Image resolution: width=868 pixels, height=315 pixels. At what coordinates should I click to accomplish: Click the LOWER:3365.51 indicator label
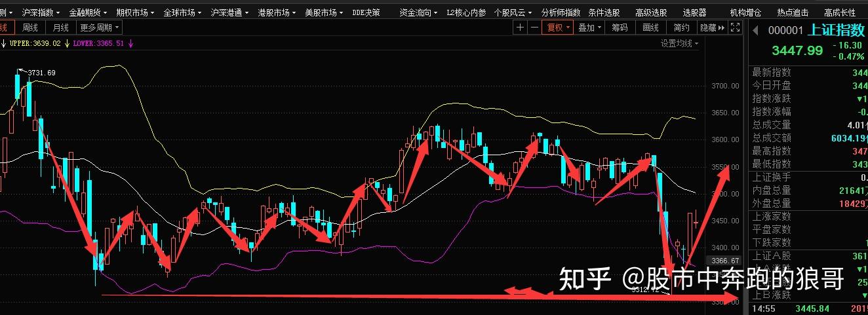point(99,43)
